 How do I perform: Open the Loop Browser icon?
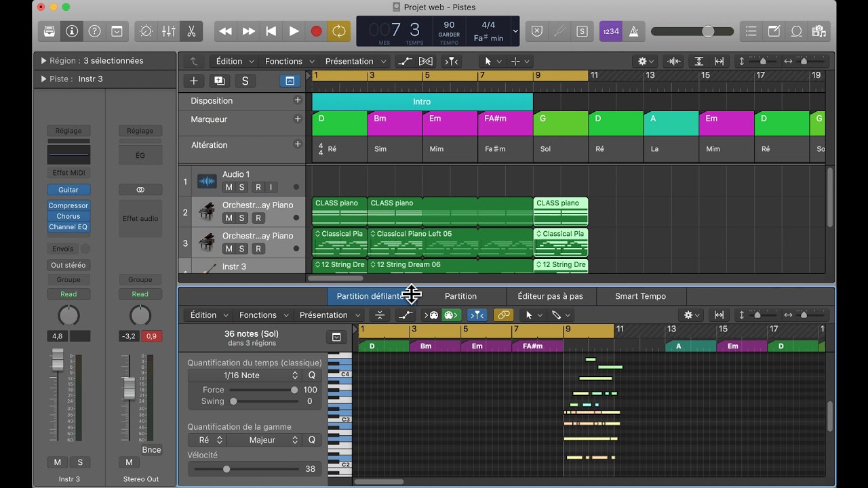pos(797,31)
